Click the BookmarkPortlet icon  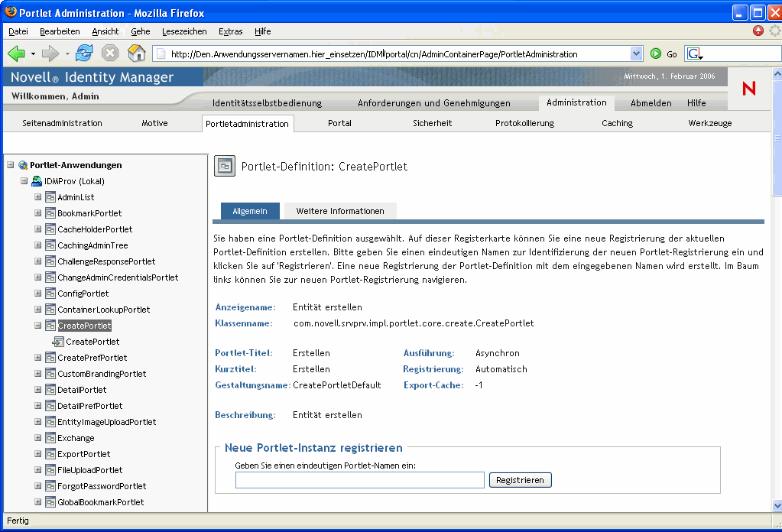(x=50, y=213)
